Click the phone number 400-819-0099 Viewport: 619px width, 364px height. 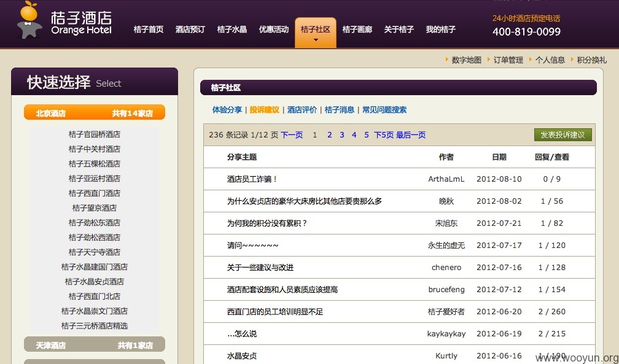(x=526, y=31)
